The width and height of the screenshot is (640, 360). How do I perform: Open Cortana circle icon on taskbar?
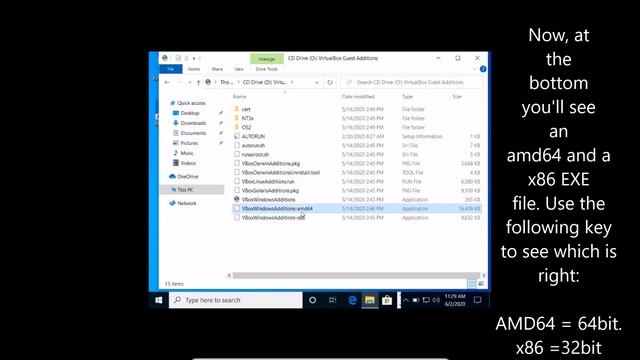click(x=313, y=300)
